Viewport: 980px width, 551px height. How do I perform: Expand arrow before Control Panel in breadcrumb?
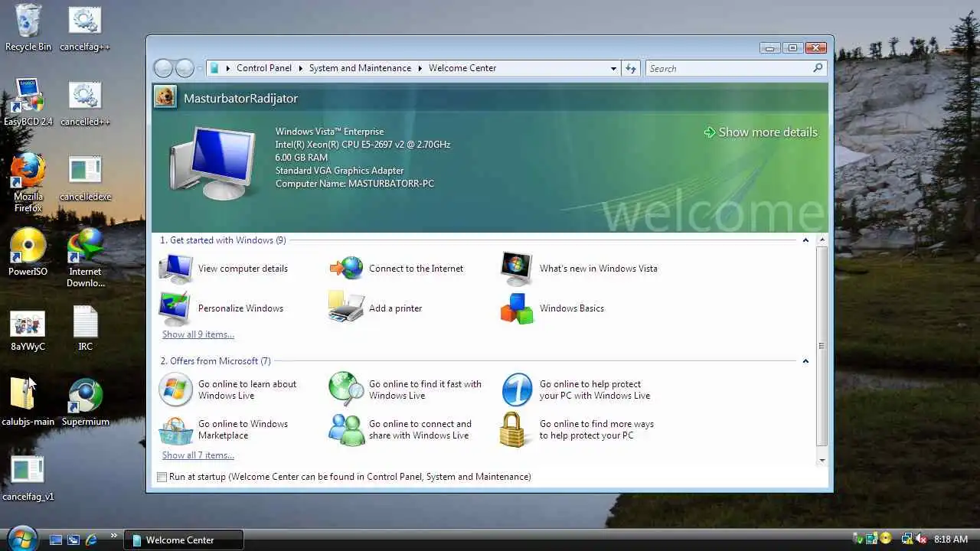pos(228,68)
